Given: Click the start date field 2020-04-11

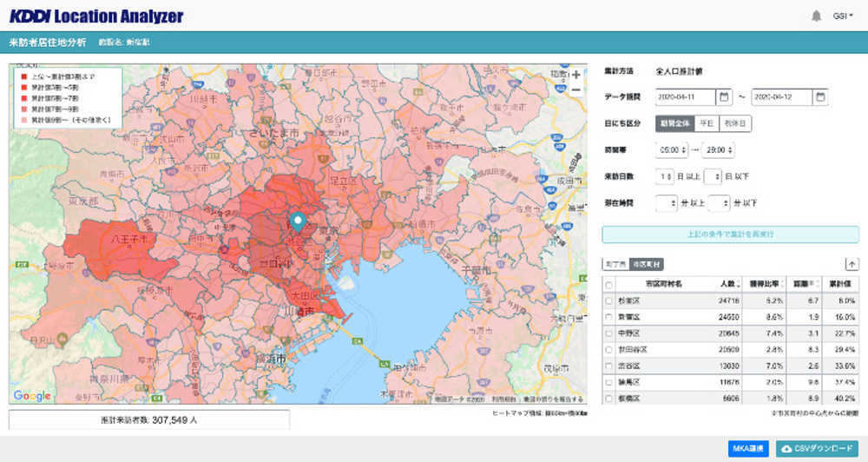Looking at the screenshot, I should click(686, 97).
